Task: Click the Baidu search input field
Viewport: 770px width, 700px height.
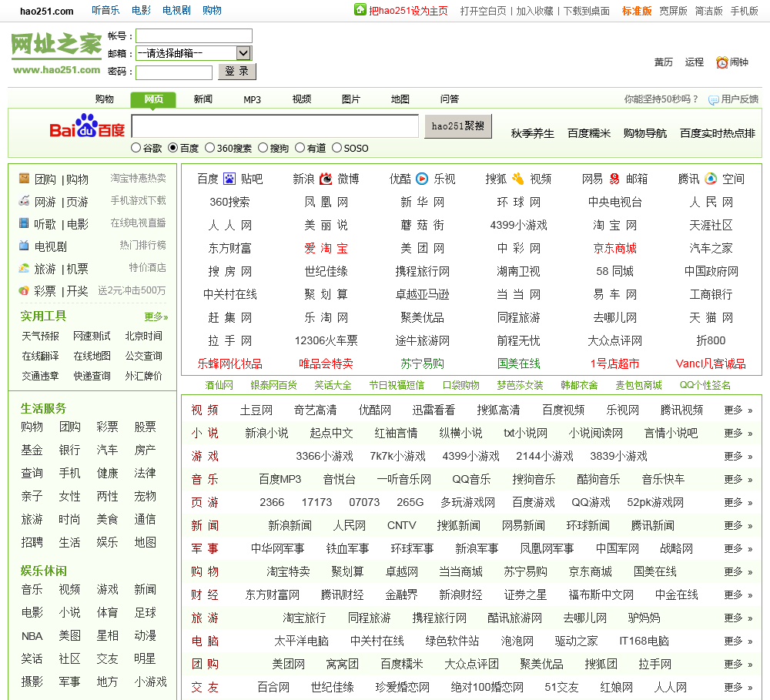Action: (275, 126)
